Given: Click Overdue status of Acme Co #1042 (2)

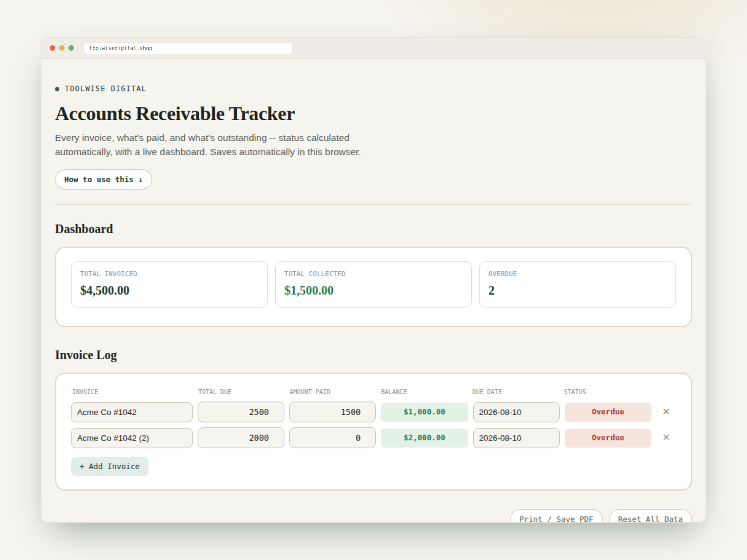Looking at the screenshot, I should (x=608, y=438).
